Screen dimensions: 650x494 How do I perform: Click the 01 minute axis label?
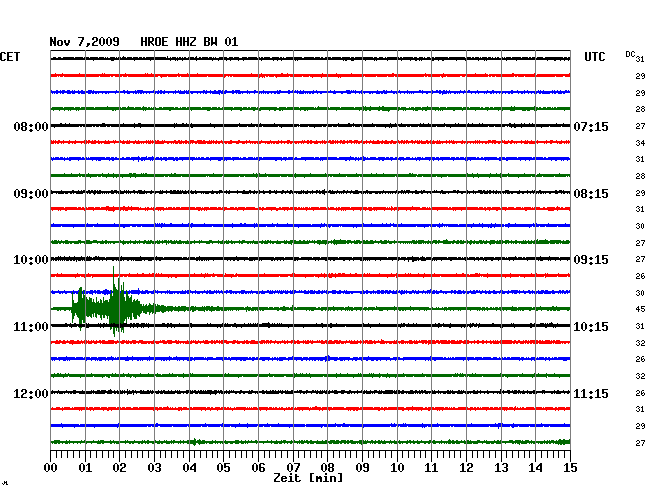pos(85,467)
